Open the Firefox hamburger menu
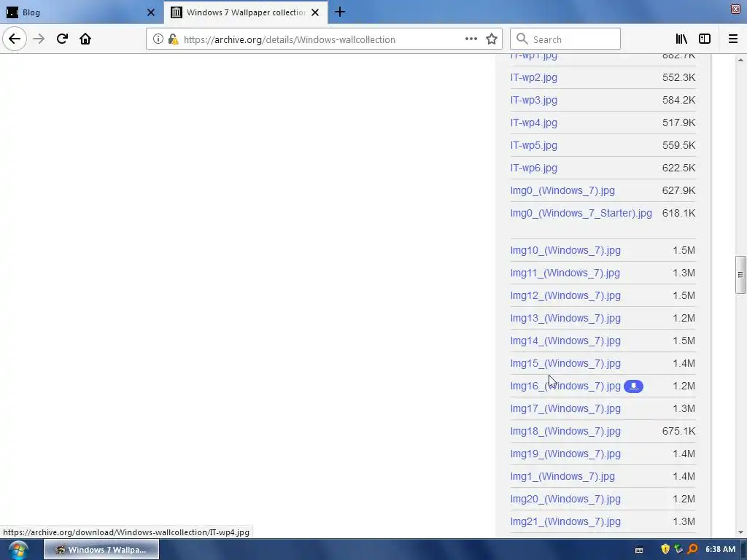The image size is (747, 560). 732,39
